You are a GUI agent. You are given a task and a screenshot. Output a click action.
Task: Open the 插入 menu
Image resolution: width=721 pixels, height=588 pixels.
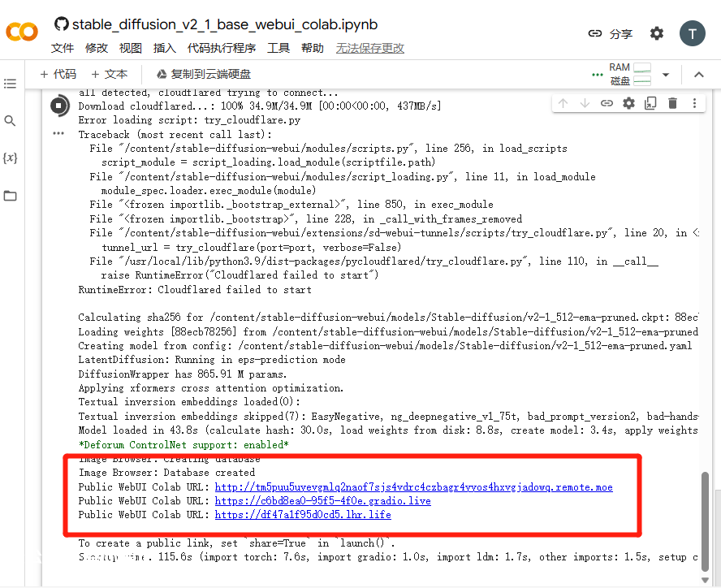coord(165,48)
